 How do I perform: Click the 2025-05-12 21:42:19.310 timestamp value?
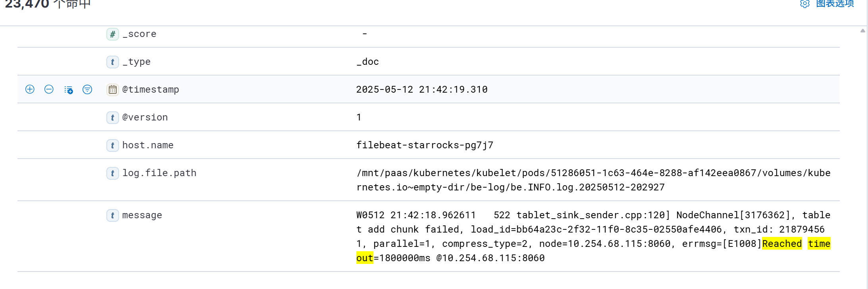[422, 89]
